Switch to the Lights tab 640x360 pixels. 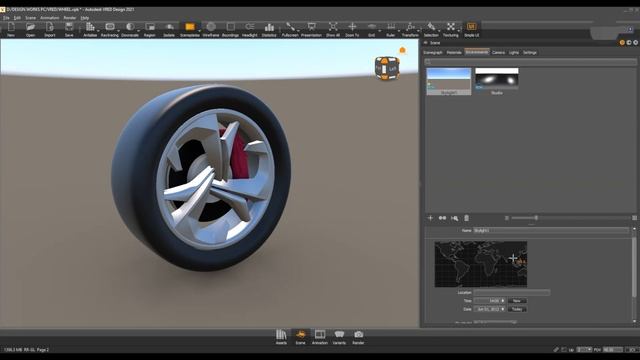click(x=514, y=53)
